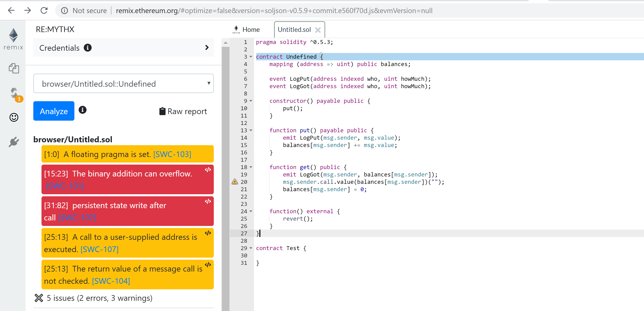Open the File explorers sidebar icon

click(14, 68)
